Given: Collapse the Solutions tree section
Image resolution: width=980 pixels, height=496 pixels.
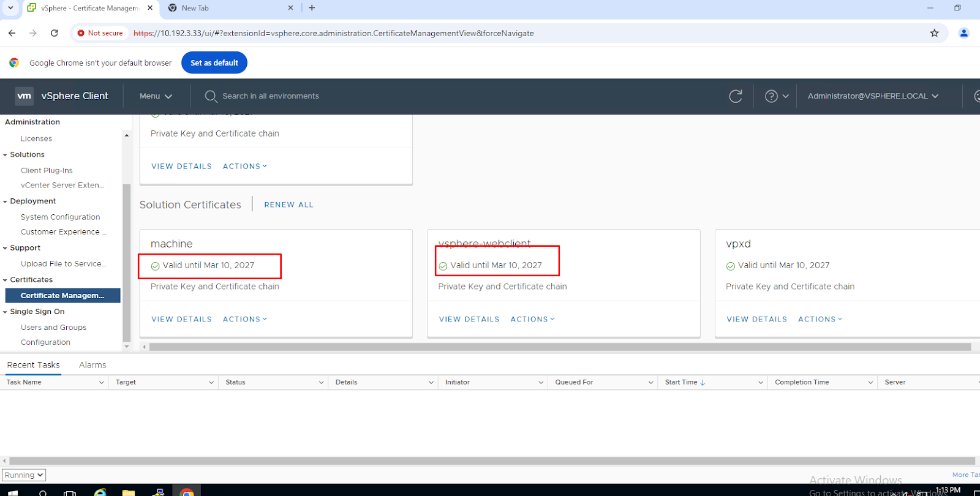Looking at the screenshot, I should pyautogui.click(x=5, y=155).
